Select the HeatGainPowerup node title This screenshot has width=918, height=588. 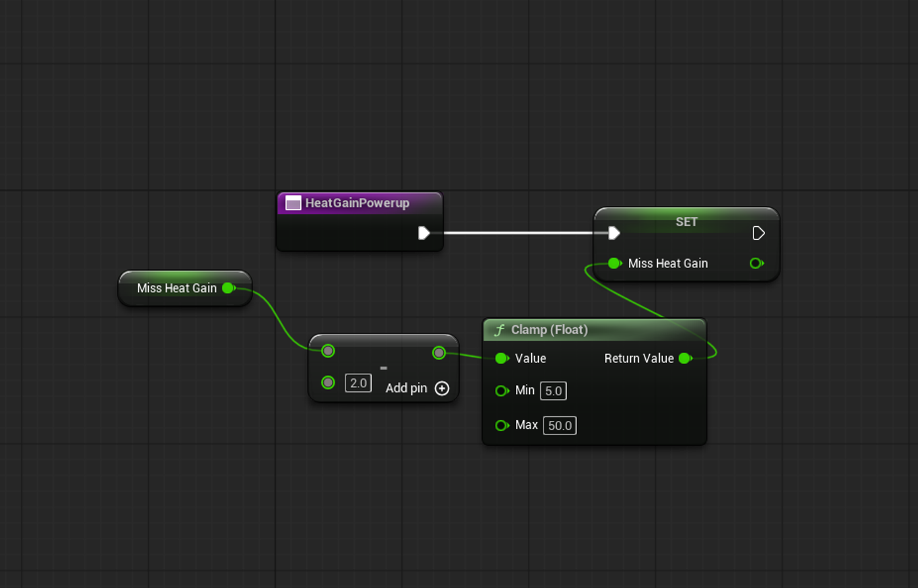coord(357,203)
